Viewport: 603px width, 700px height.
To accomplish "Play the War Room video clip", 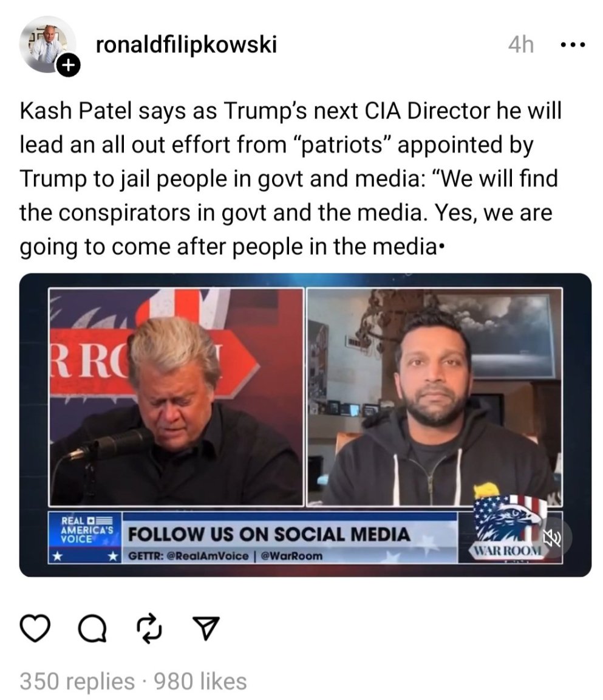I will (x=305, y=425).
